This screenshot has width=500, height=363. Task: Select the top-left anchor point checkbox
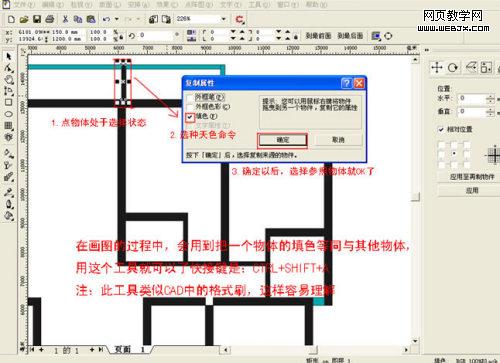coord(441,144)
